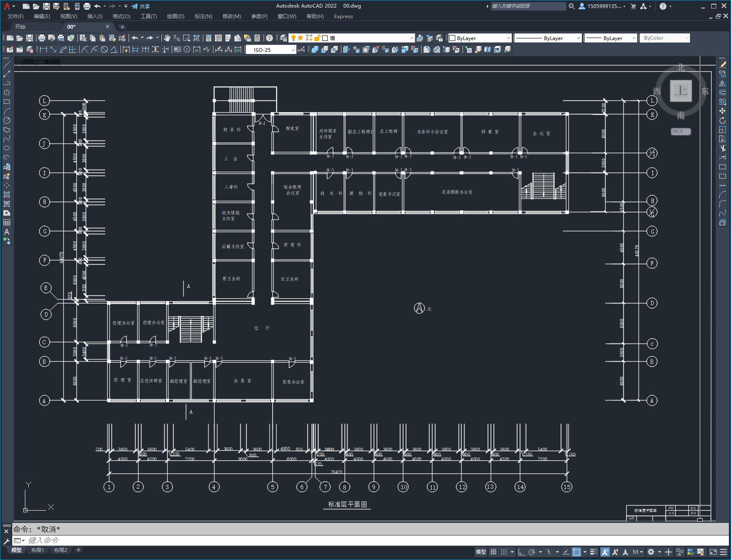This screenshot has width=731, height=560.
Task: Select the Rectangle draw tool
Action: tap(7, 102)
